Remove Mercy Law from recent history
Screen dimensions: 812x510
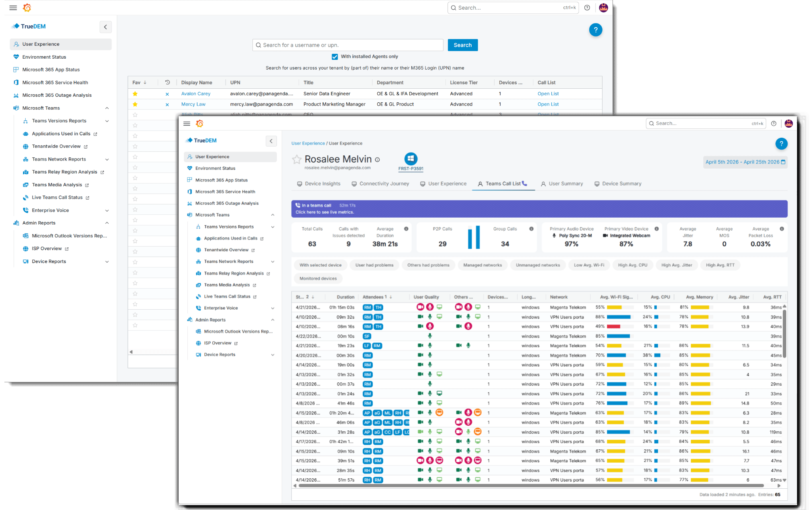[167, 104]
